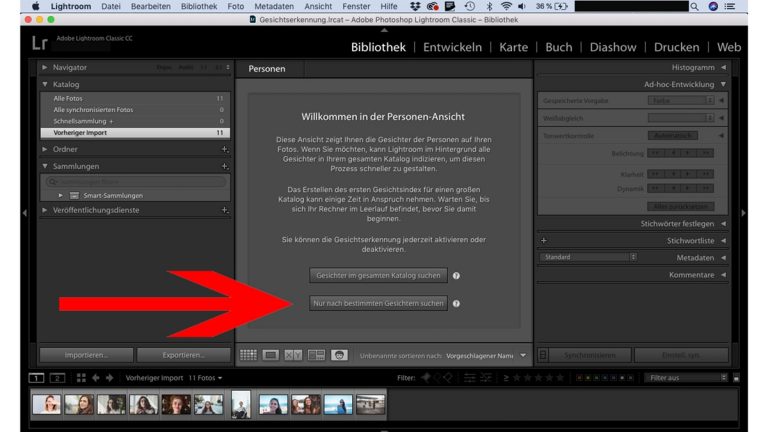The width and height of the screenshot is (768, 432).
Task: Select first photo thumbnail in filmstrip
Action: coord(46,404)
